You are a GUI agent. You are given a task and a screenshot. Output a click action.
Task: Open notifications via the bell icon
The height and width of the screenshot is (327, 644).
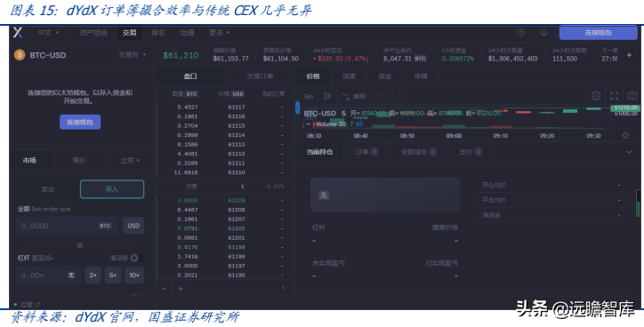click(x=543, y=32)
